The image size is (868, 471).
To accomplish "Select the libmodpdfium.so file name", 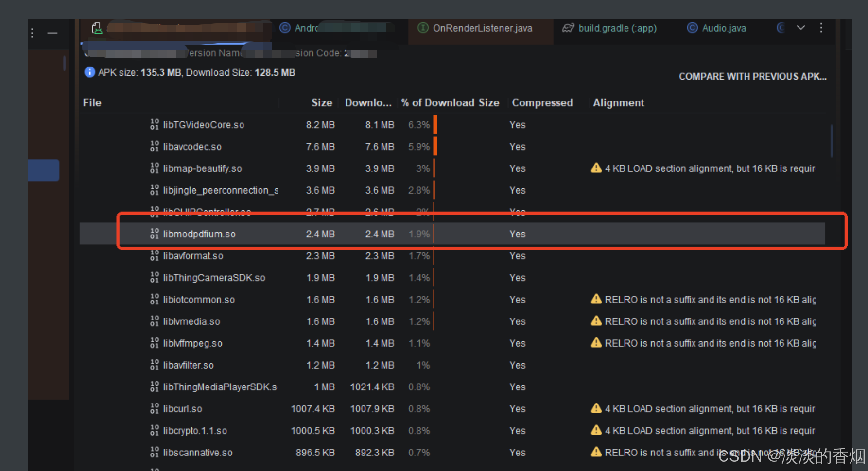I will pos(199,234).
